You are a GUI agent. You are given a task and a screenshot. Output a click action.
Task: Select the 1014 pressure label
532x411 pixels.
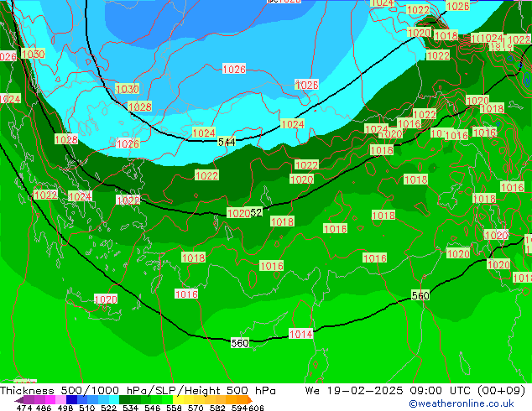click(x=300, y=334)
